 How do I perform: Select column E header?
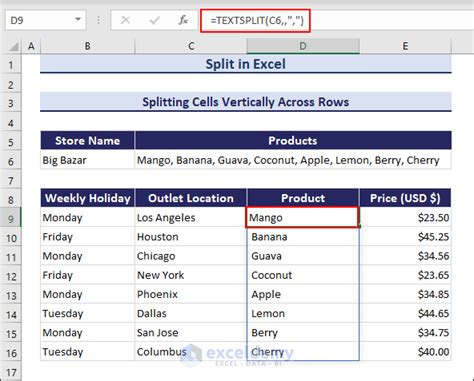coord(405,46)
